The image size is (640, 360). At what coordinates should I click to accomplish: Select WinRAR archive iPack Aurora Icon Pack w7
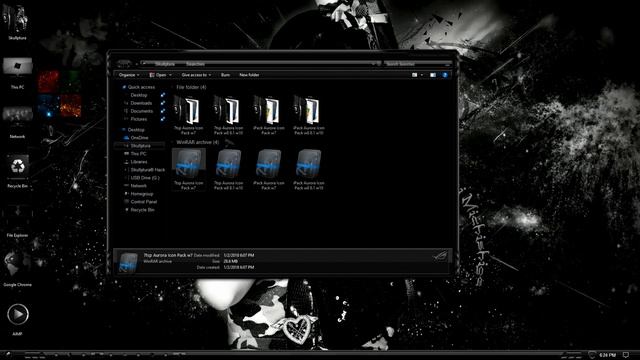click(268, 169)
